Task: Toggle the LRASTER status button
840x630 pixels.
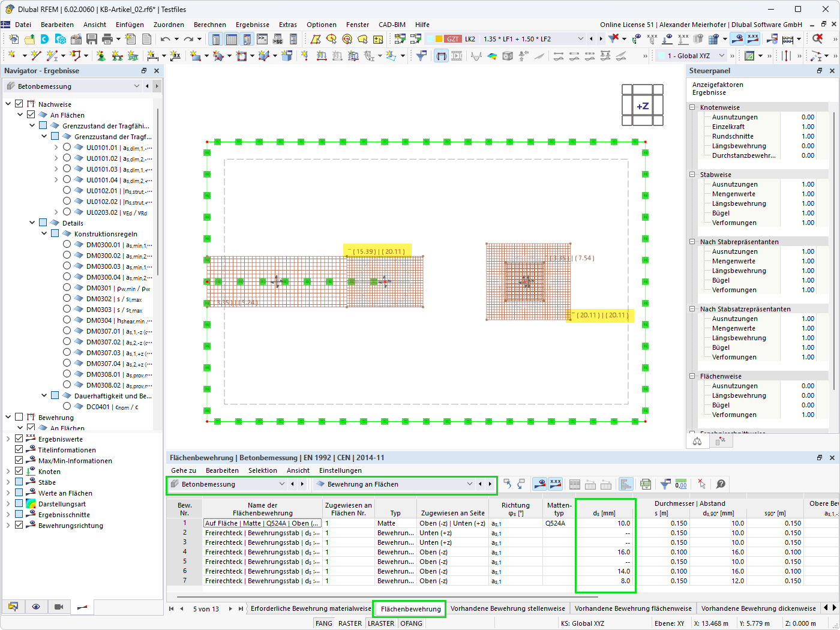Action: click(381, 623)
